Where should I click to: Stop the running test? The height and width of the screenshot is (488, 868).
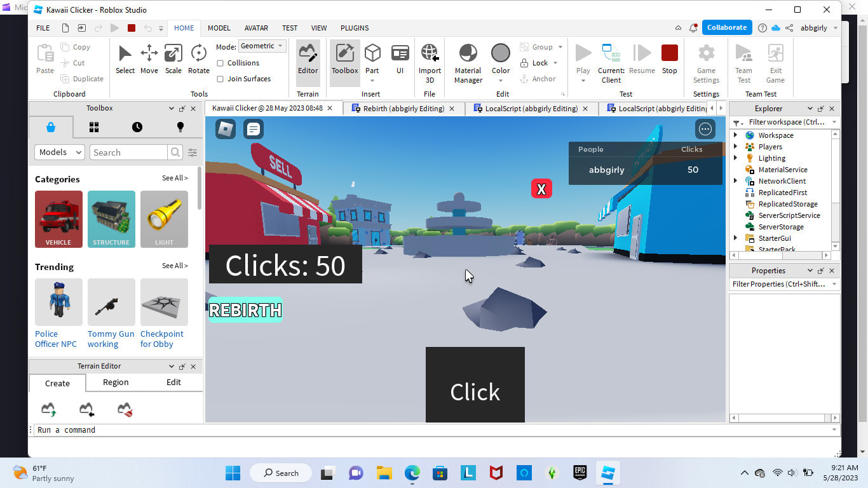pos(670,59)
